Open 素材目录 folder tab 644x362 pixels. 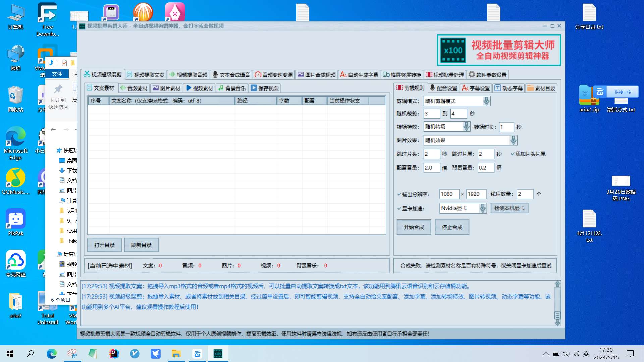(x=541, y=88)
